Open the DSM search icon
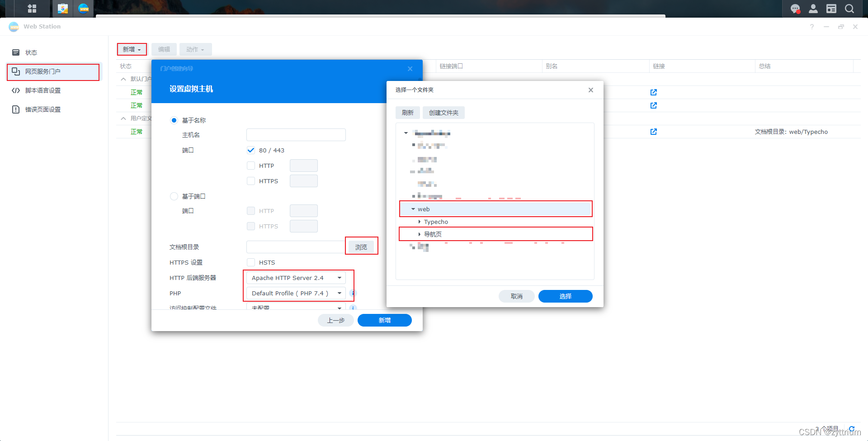 [849, 9]
